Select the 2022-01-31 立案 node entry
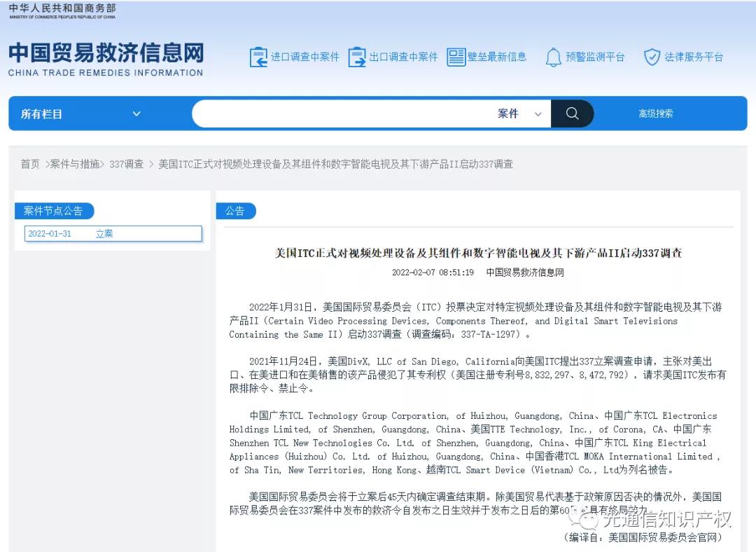The width and height of the screenshot is (756, 552). pos(113,233)
